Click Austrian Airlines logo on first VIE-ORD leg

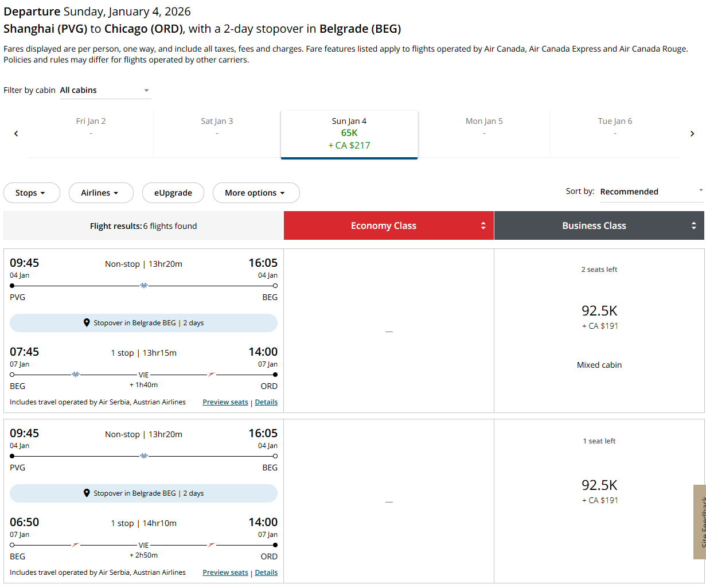click(x=212, y=375)
